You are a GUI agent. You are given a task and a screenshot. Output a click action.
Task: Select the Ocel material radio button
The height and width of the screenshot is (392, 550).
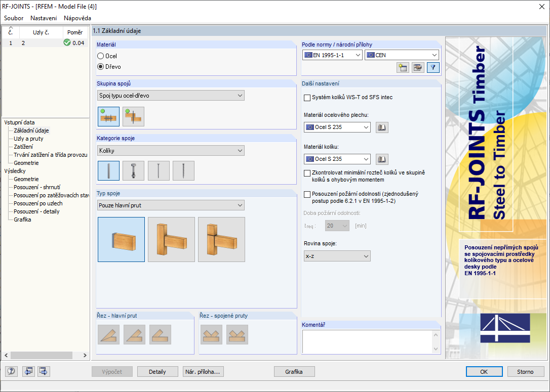(x=101, y=56)
